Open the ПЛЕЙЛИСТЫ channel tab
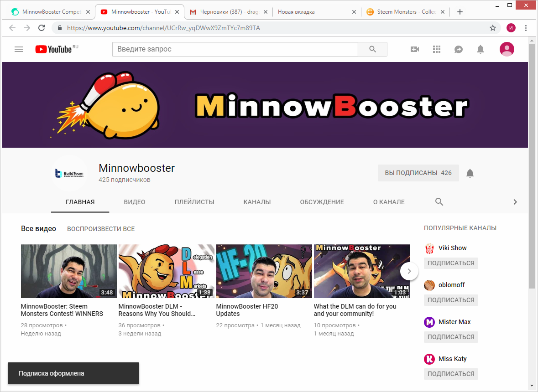Image resolution: width=538 pixels, height=392 pixels. [194, 202]
